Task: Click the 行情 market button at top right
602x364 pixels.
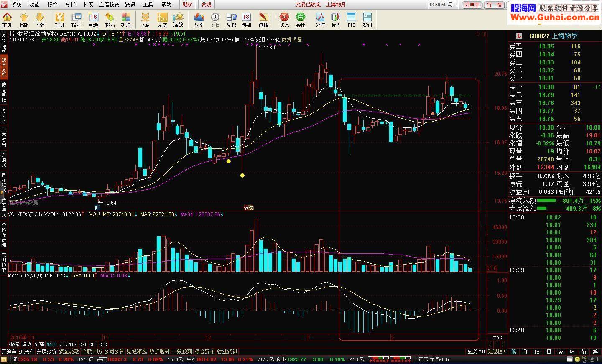Action: (495, 5)
